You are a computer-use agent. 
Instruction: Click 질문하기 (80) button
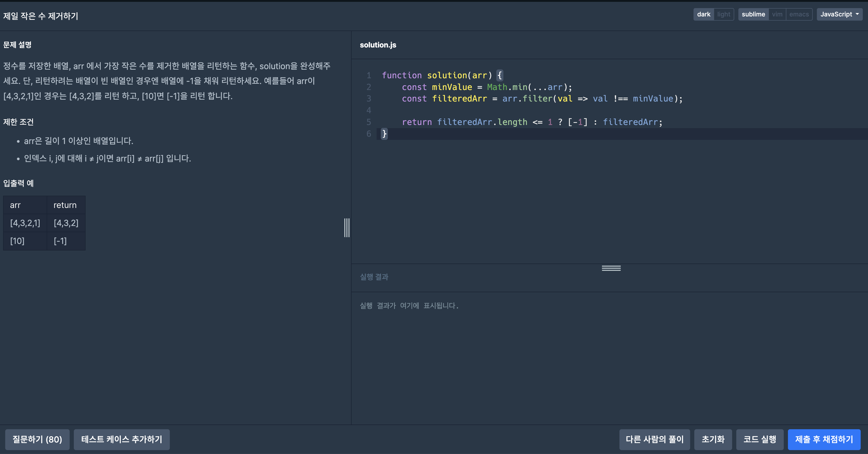(x=37, y=439)
